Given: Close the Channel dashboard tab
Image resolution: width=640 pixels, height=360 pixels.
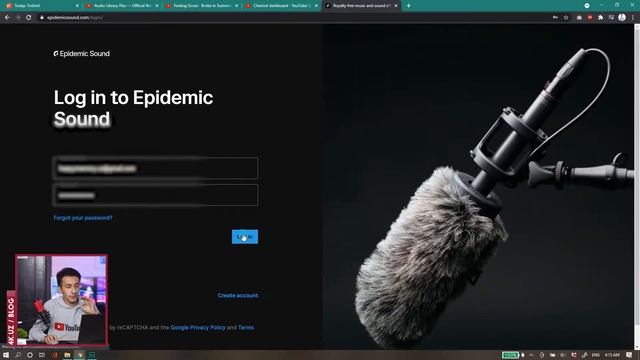Looking at the screenshot, I should point(316,6).
